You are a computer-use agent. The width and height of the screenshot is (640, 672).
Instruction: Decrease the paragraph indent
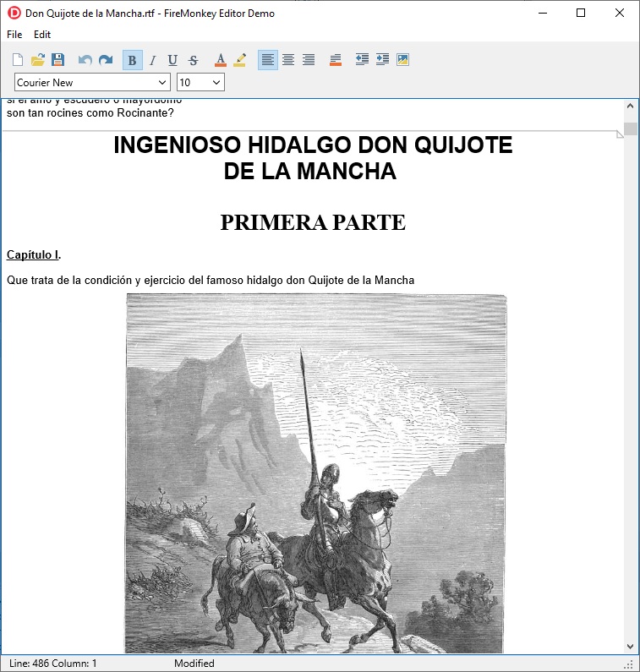(x=362, y=59)
